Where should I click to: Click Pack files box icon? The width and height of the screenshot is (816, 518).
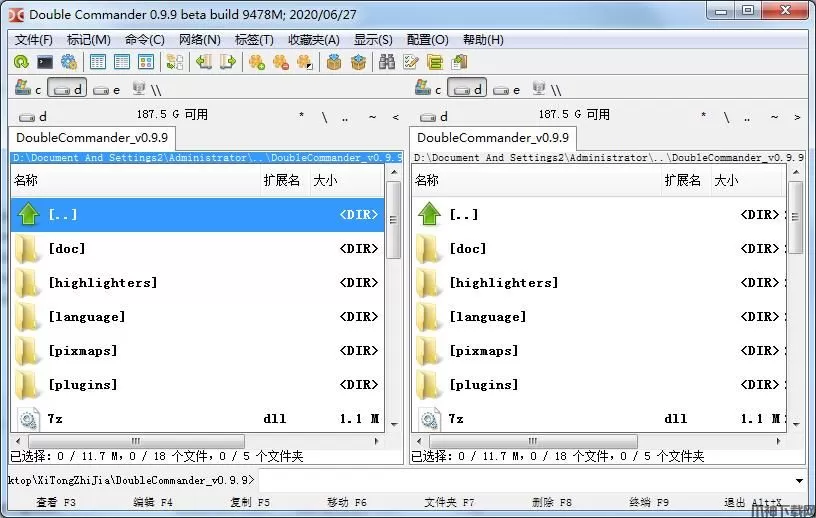(334, 62)
